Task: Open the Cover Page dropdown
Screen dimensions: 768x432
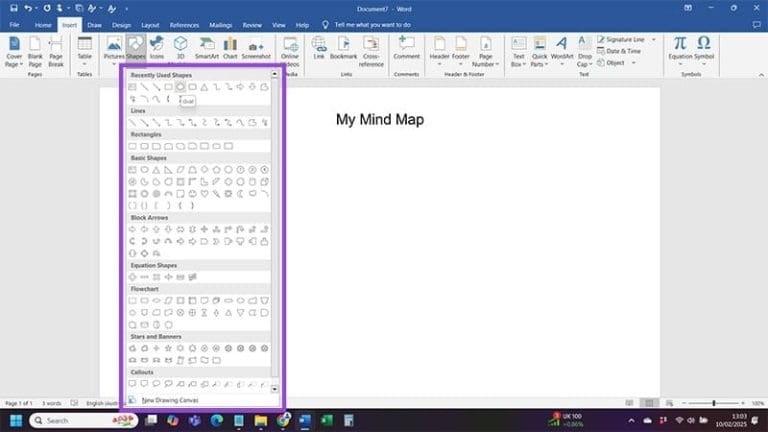Action: pyautogui.click(x=14, y=51)
